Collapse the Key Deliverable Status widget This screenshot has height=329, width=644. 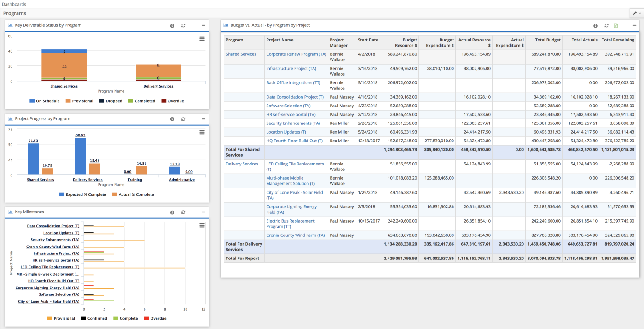203,26
